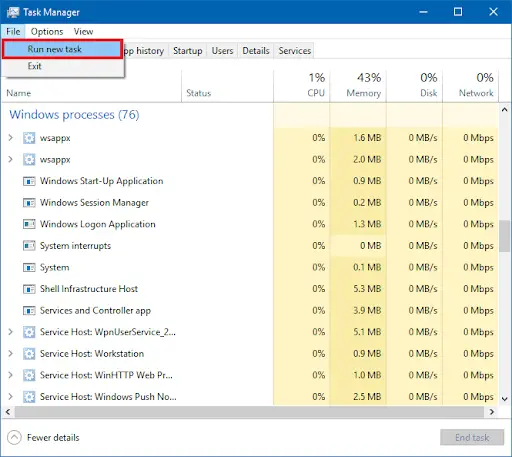Click the Windows Session Manager process icon

tap(29, 203)
